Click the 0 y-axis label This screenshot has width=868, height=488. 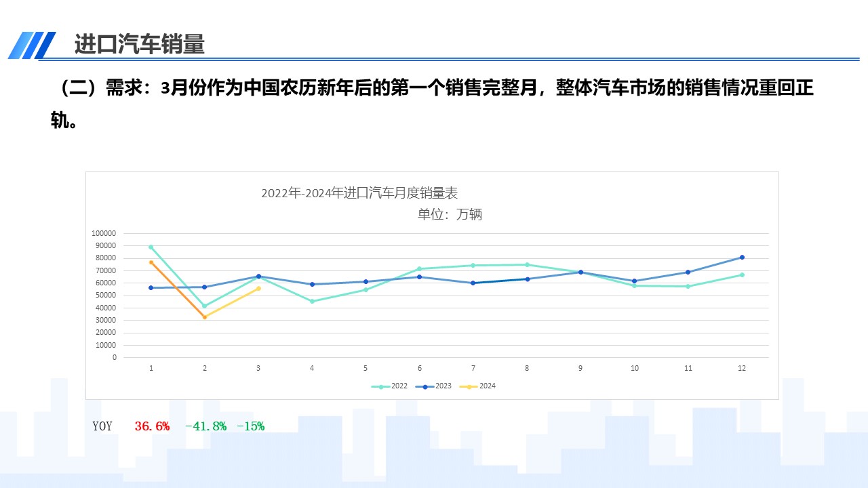[115, 357]
